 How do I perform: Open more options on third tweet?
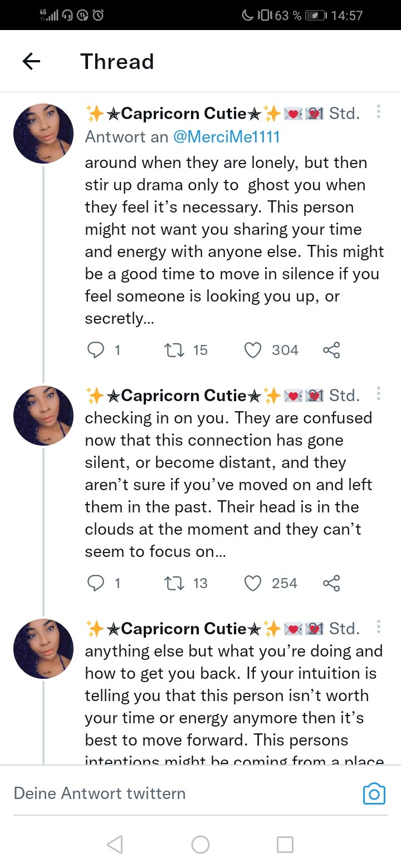[379, 628]
